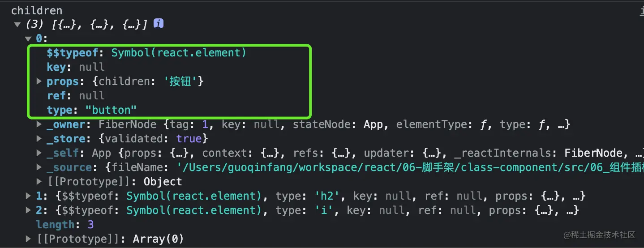644x248 pixels.
Task: Click the type "button" string value
Action: point(111,110)
